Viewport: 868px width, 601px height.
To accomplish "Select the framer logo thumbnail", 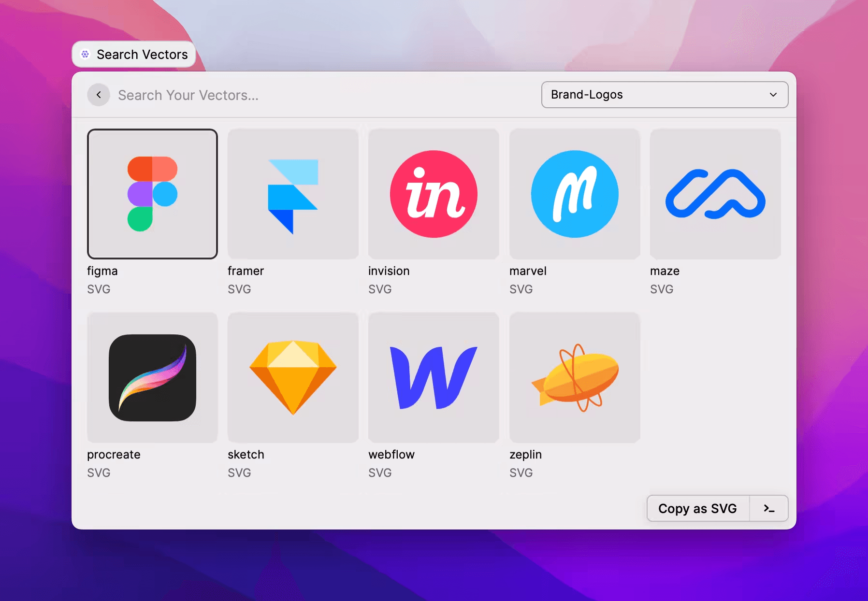I will tap(293, 194).
